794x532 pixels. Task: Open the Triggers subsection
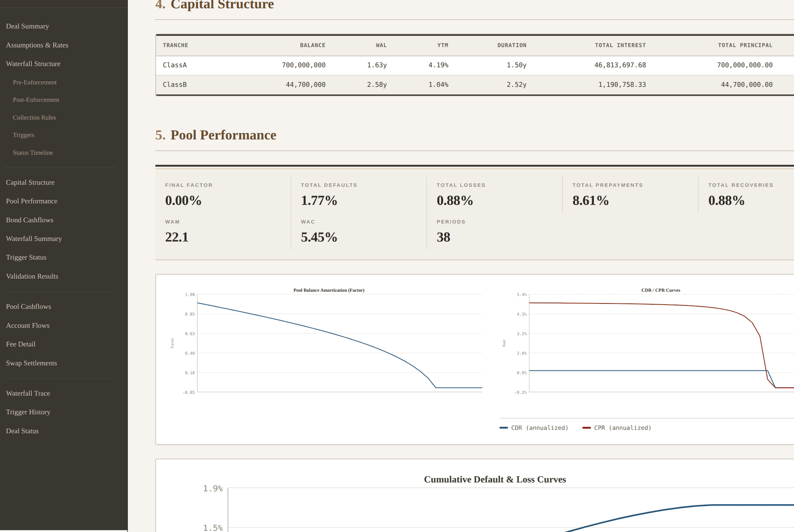tap(24, 135)
